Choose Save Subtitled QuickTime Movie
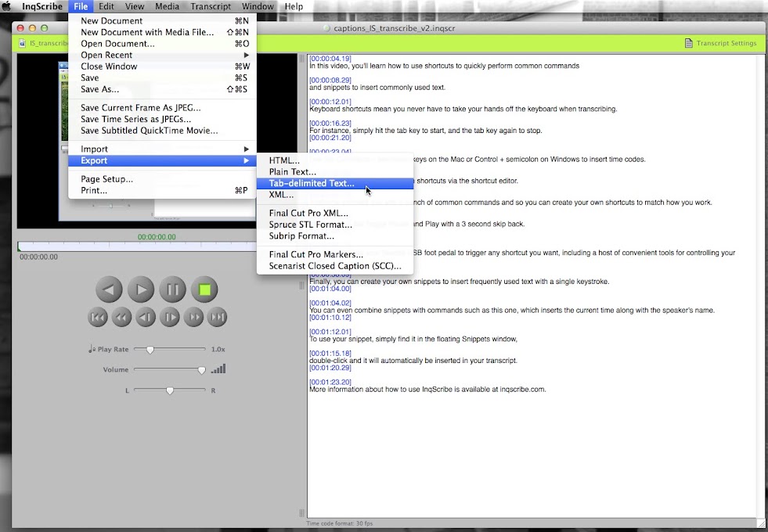 (x=162, y=131)
